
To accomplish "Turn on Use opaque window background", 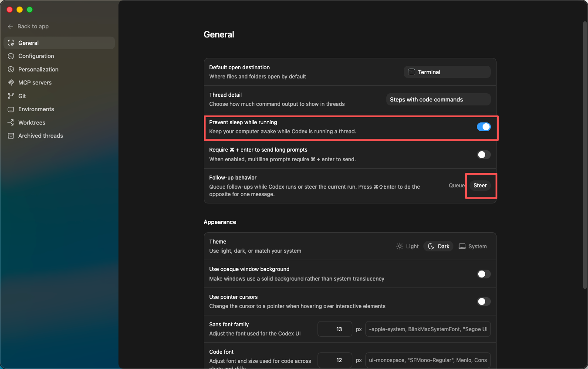I will point(483,274).
